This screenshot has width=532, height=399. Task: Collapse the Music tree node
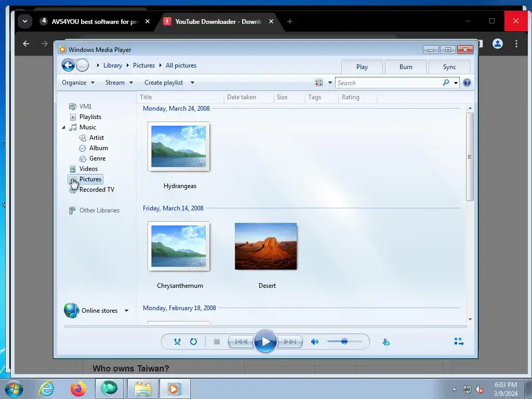point(63,127)
